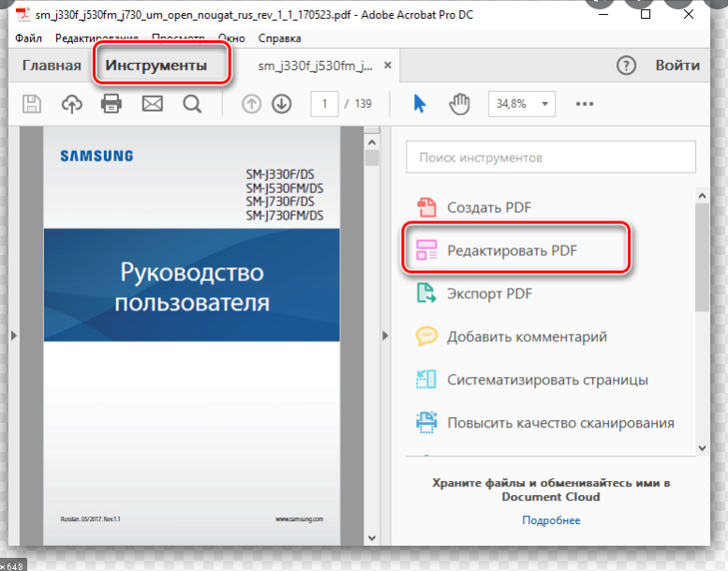
Task: Choose the Систематизировать страницы label
Action: tap(547, 380)
